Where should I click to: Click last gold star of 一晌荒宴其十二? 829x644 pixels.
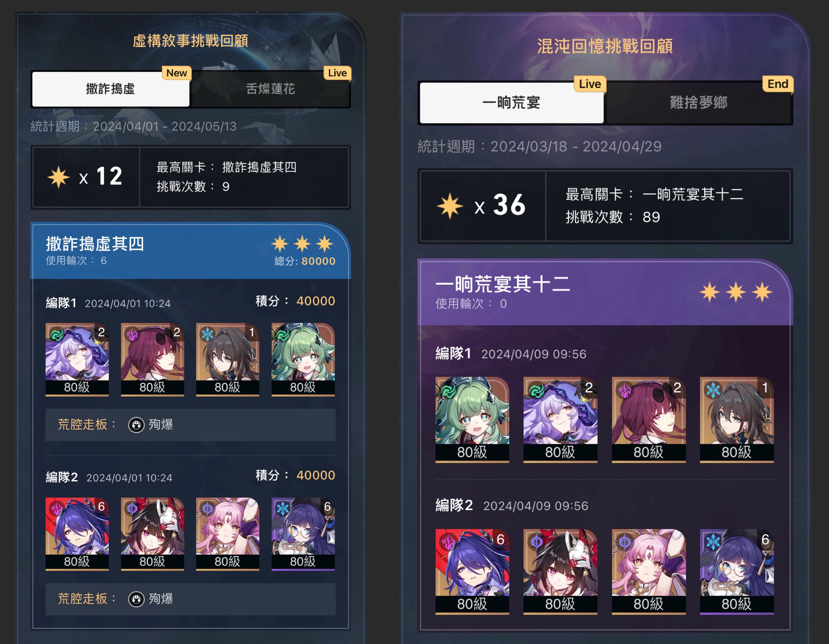[763, 292]
